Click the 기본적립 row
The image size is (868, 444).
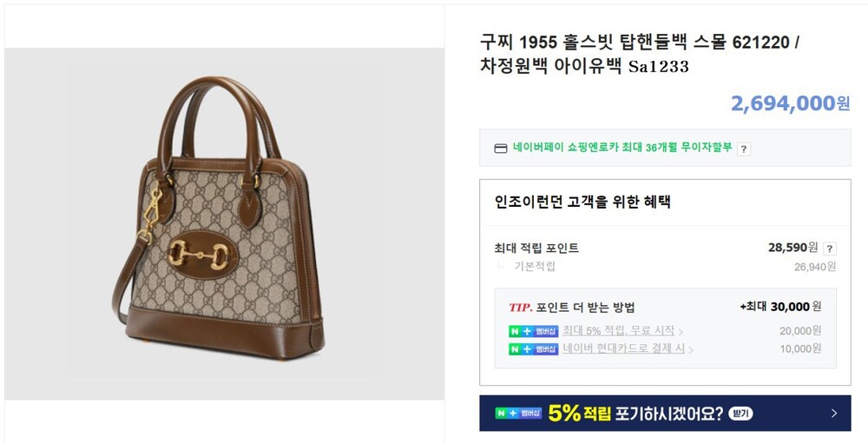tap(535, 267)
